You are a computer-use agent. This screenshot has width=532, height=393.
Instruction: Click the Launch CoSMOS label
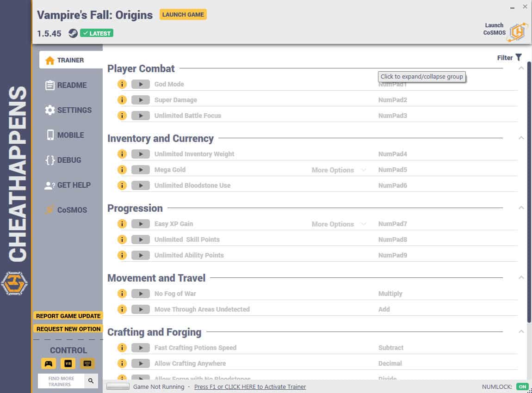pyautogui.click(x=495, y=29)
